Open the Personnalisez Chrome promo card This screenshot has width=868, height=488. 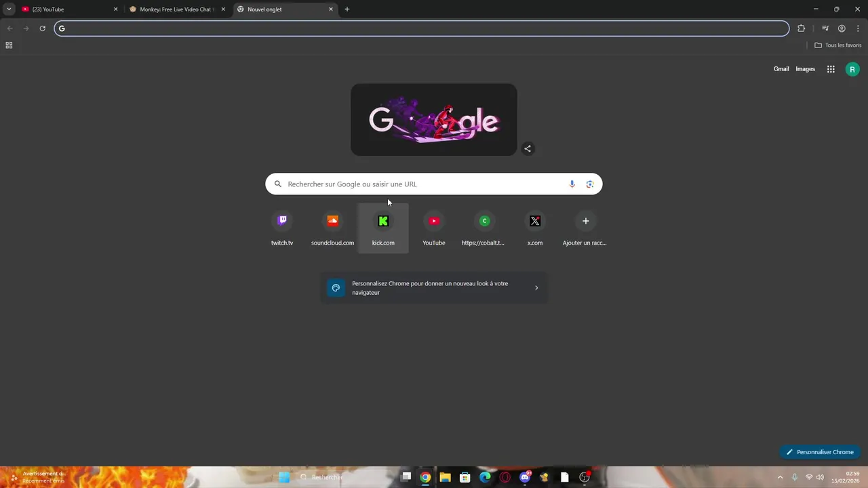tap(434, 288)
